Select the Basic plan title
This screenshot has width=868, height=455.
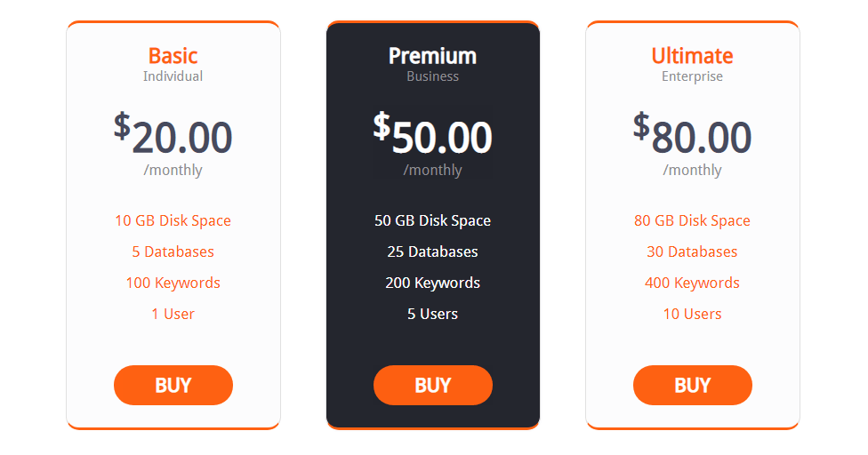[173, 56]
